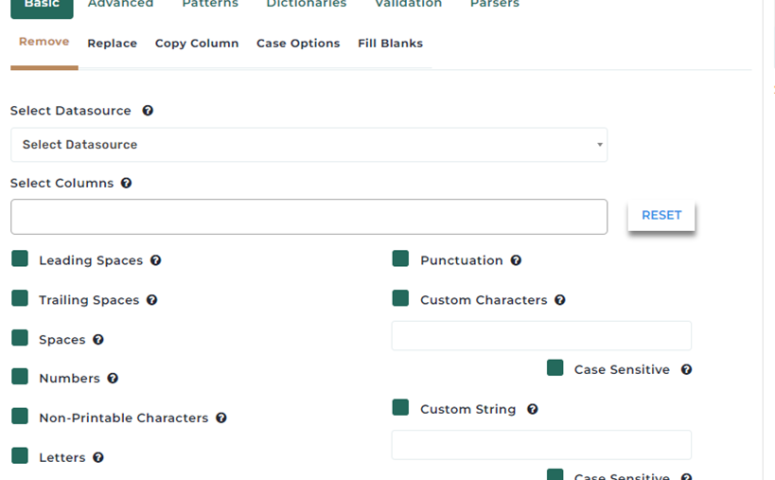Viewport: 775px width, 480px height.
Task: Enable the Punctuation checkbox
Action: tap(401, 260)
